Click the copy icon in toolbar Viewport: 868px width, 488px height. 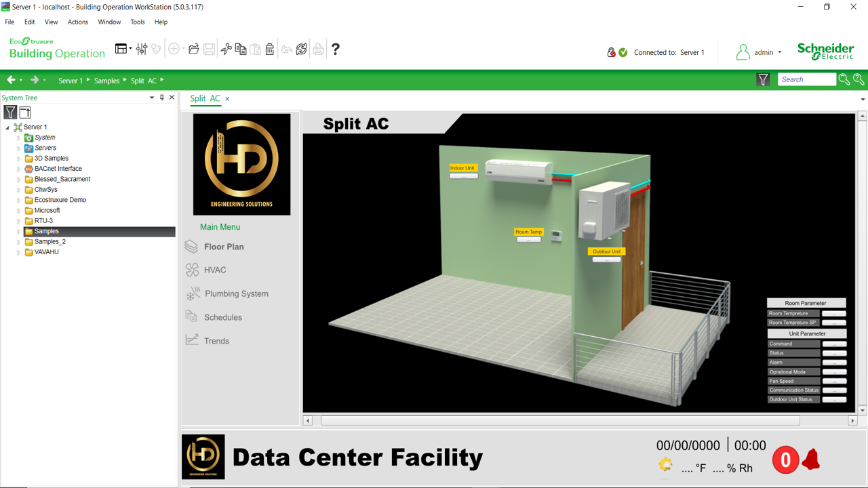tap(241, 49)
